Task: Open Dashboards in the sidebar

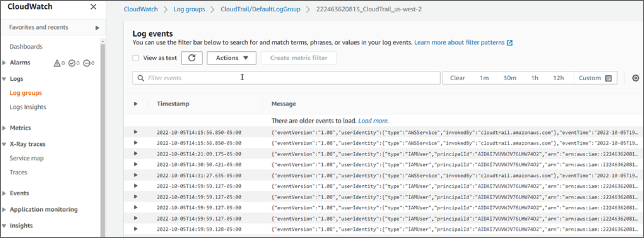Action: (x=26, y=47)
